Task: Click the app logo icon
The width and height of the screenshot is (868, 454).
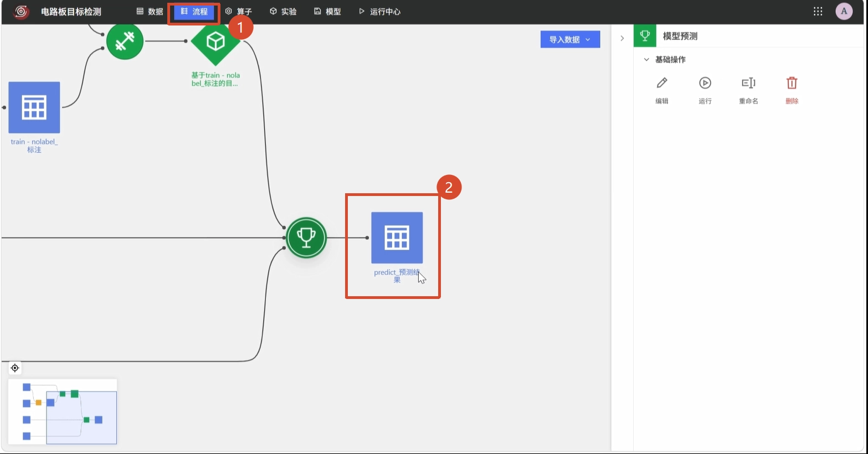Action: point(21,12)
